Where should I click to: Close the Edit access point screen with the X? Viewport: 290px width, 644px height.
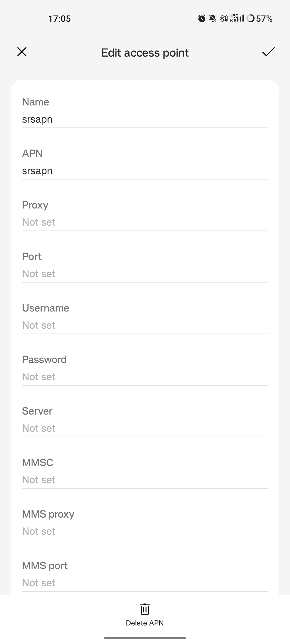(x=22, y=52)
